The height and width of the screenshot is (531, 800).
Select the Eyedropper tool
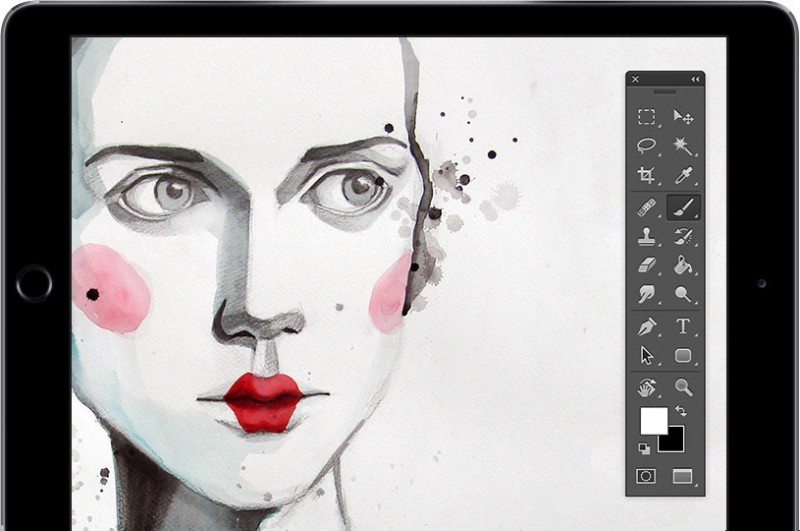click(x=683, y=176)
